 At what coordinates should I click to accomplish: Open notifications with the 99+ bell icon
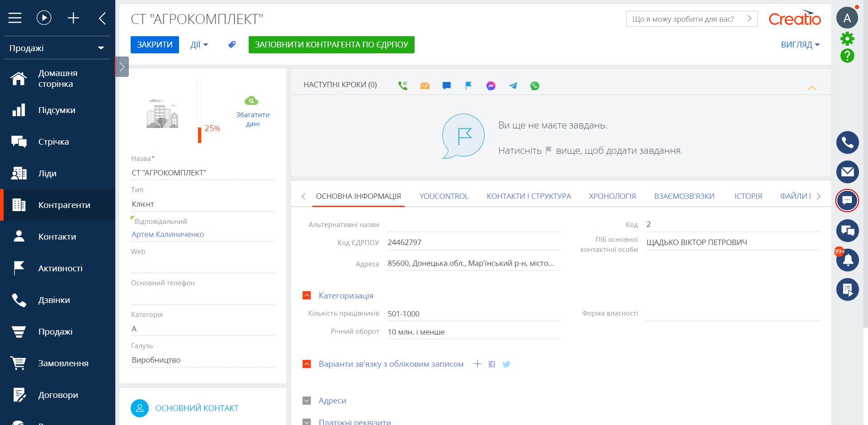(848, 260)
